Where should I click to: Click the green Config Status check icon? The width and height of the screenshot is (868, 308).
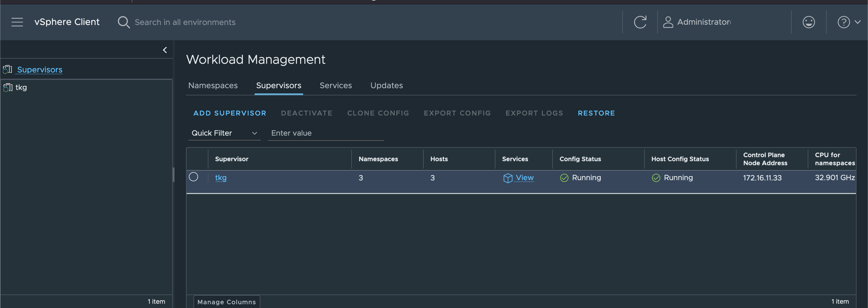coord(564,178)
